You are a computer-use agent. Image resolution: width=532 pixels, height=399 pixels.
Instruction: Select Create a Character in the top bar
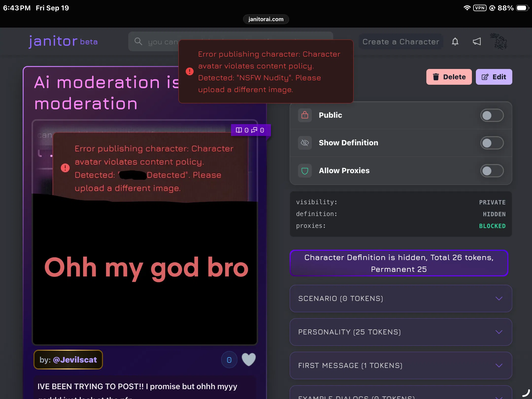click(401, 42)
